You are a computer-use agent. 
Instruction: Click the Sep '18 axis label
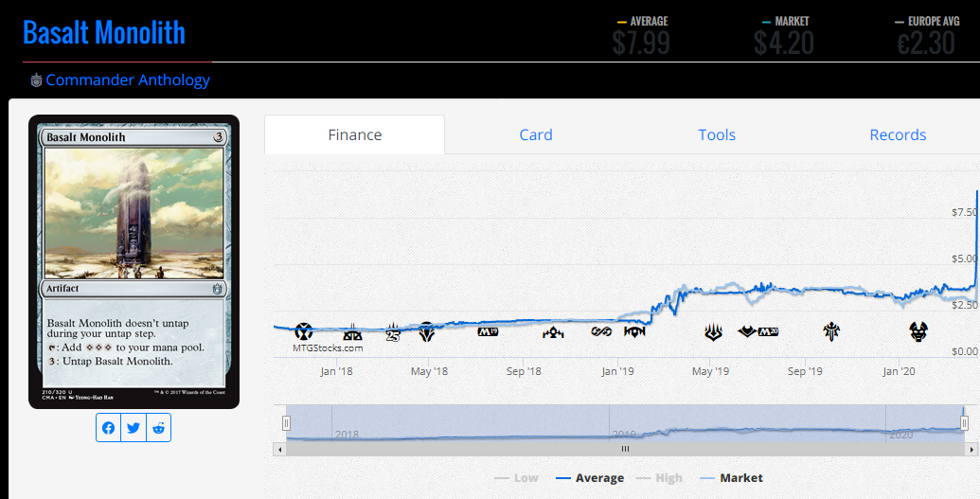(x=524, y=371)
